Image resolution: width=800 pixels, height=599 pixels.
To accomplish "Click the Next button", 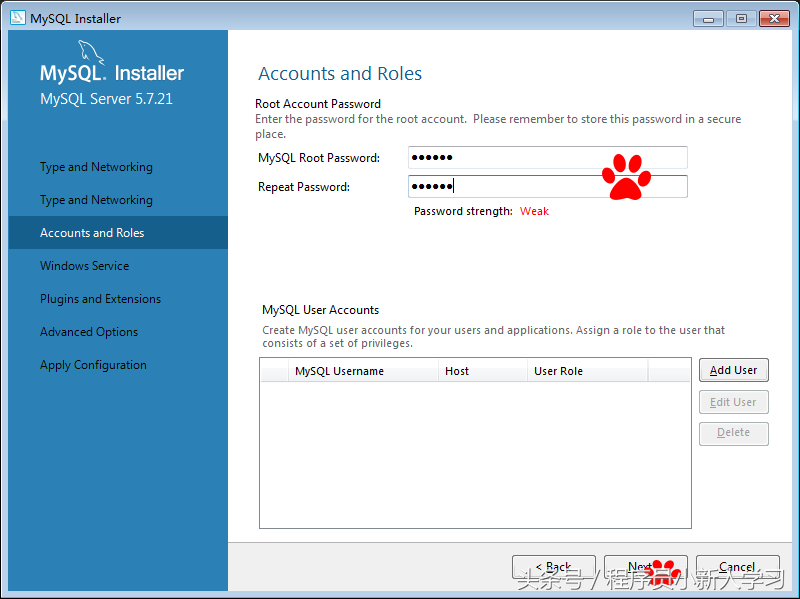I will pos(645,566).
